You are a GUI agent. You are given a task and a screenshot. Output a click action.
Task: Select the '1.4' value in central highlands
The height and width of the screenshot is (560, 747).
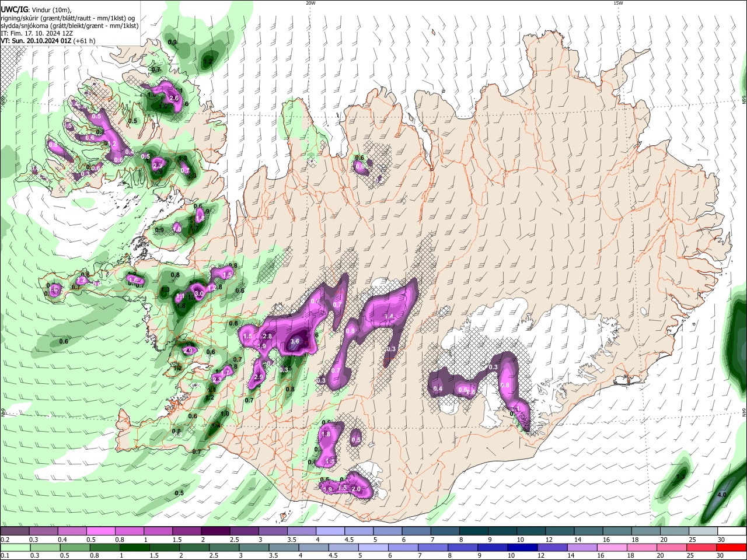tap(389, 316)
